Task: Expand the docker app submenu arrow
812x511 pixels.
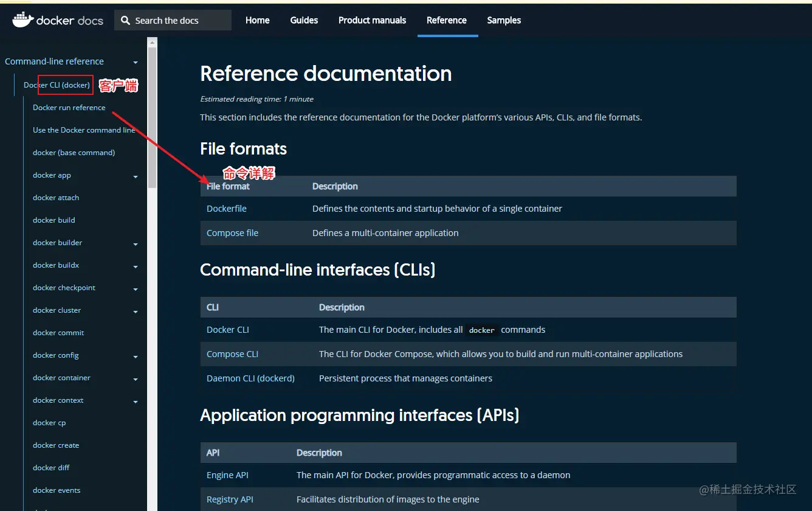Action: (x=136, y=177)
